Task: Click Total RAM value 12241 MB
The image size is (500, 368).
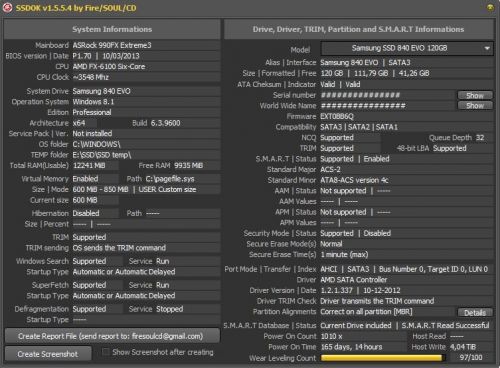Action: (x=89, y=166)
